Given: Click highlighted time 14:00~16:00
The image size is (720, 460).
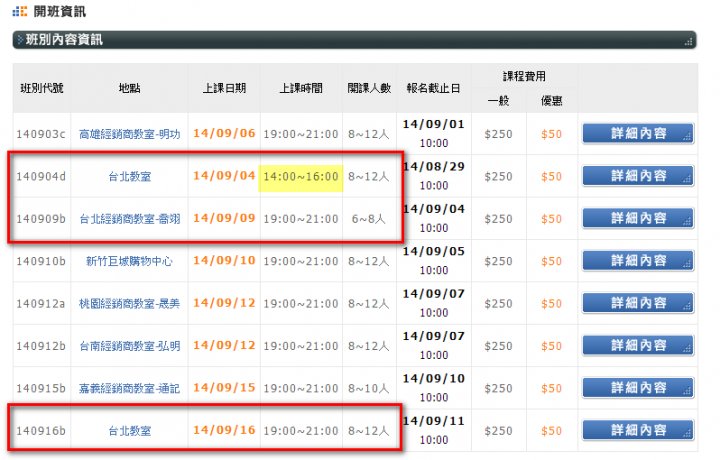Looking at the screenshot, I should 301,177.
